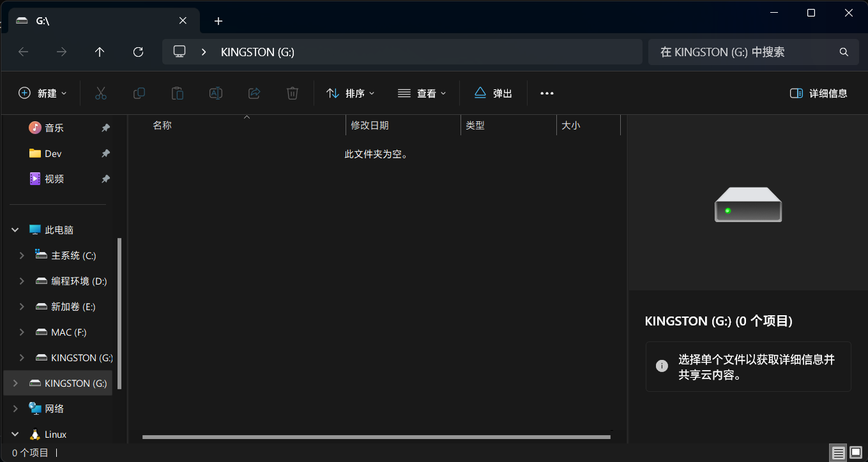Toggle the 详细信息 details pane
Image resolution: width=868 pixels, height=462 pixels.
tap(819, 93)
